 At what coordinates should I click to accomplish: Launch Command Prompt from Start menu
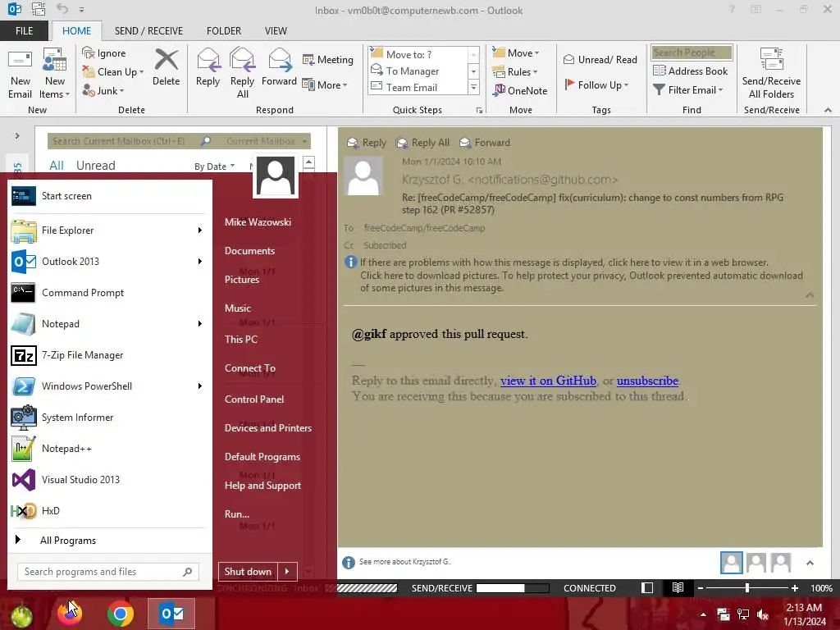(x=109, y=293)
